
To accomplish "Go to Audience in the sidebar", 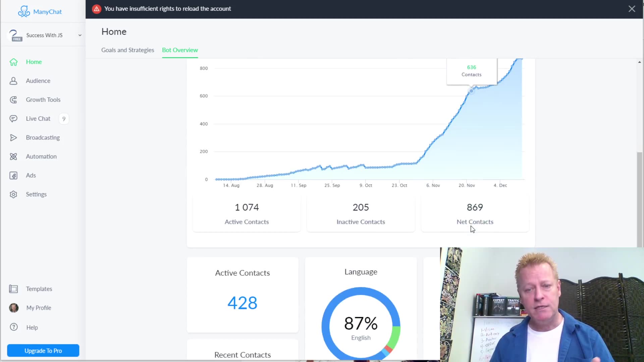I will [38, 81].
